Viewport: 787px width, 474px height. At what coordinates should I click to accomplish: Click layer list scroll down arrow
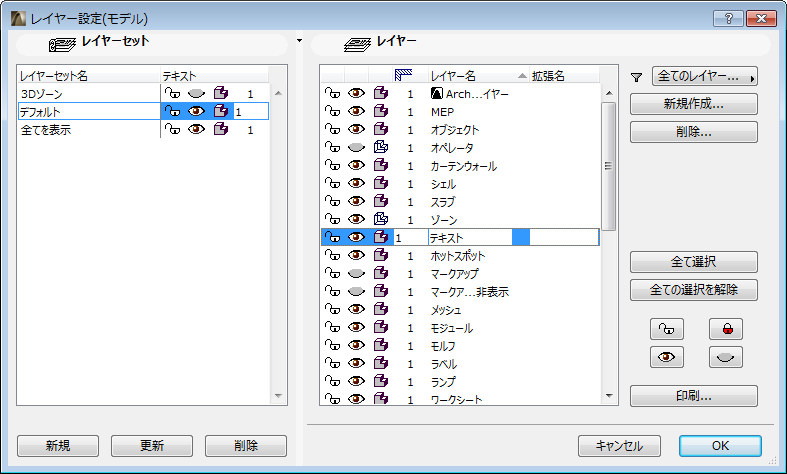pyautogui.click(x=609, y=396)
